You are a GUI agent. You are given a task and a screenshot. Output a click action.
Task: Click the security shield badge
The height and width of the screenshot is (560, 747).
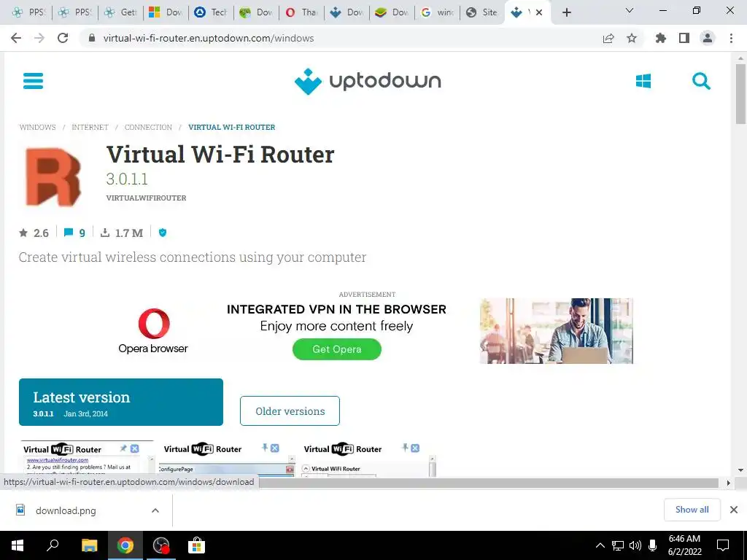(163, 233)
